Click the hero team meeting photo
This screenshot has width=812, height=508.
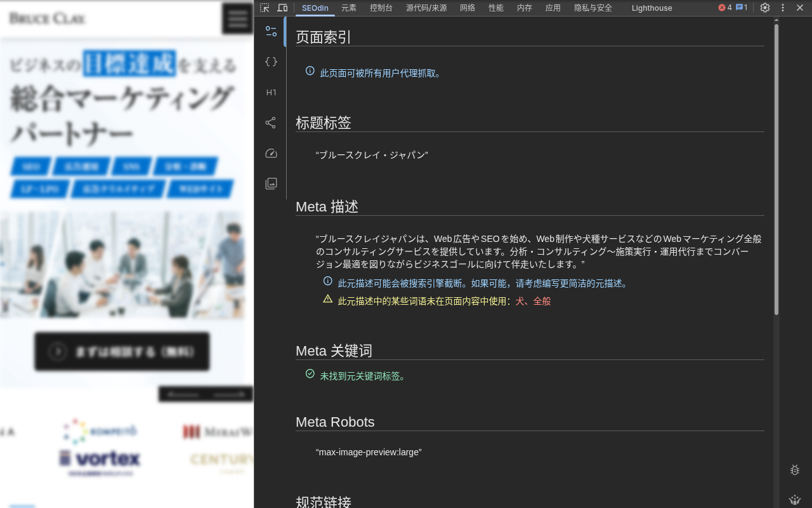(x=122, y=265)
